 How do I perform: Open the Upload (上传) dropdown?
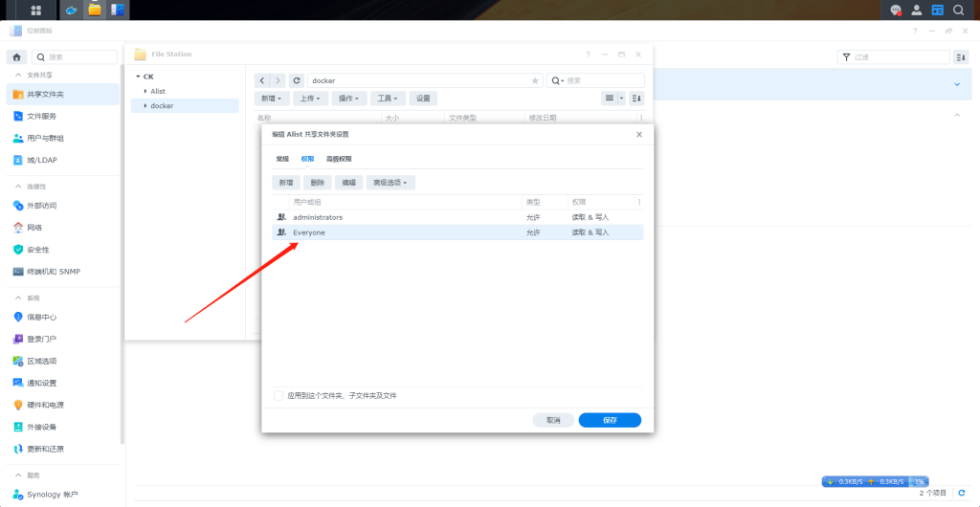coord(311,99)
